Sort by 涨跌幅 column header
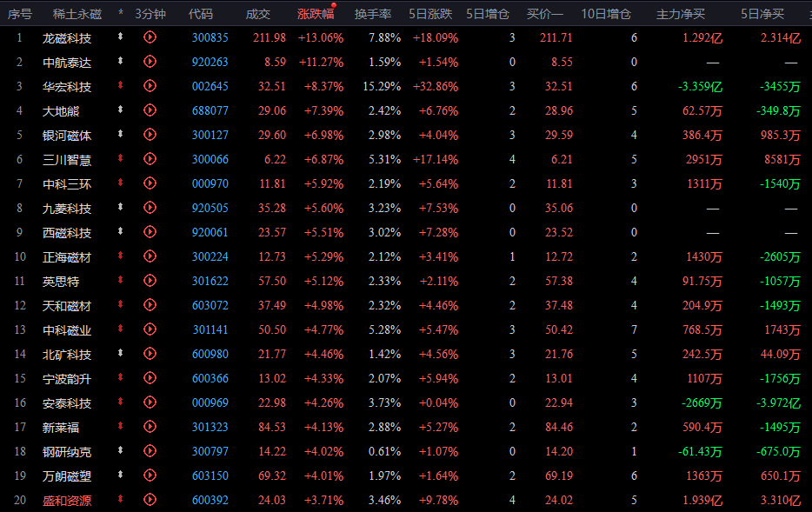This screenshot has width=812, height=512. click(316, 14)
